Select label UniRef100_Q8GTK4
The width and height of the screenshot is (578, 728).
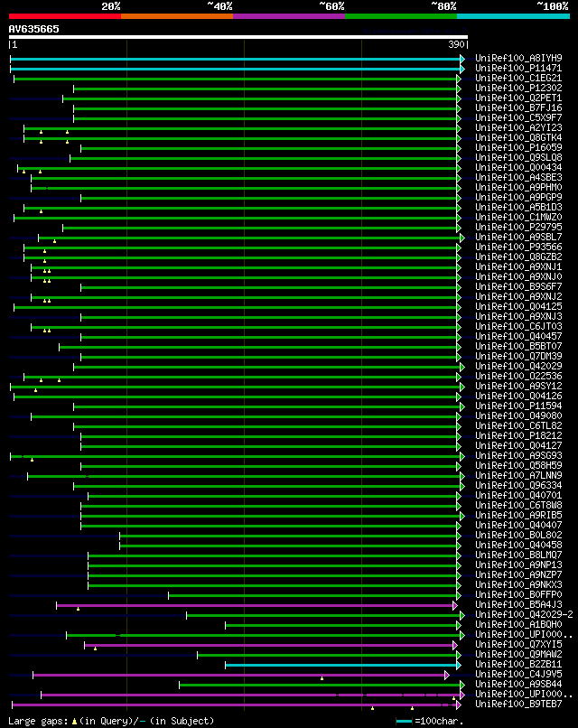click(518, 138)
